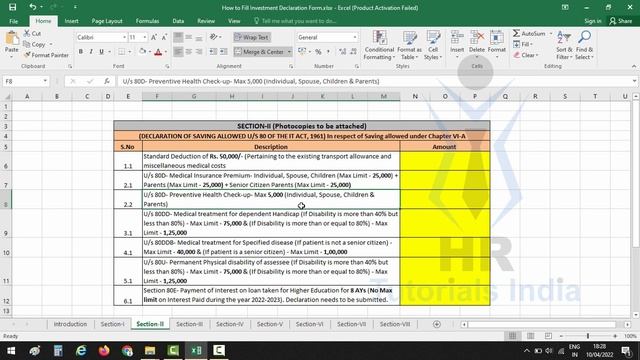Click the Increase Decimal icon
The image size is (640, 360).
coord(342,52)
